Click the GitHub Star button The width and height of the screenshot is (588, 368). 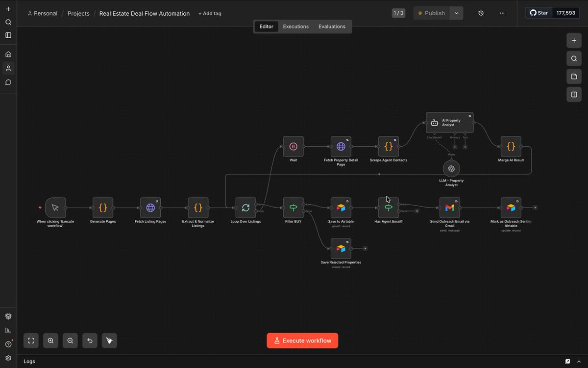point(539,13)
